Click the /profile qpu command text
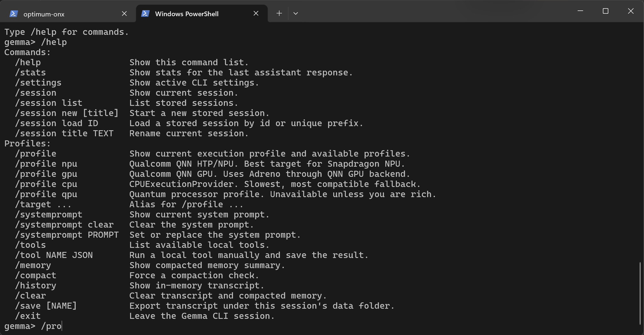Viewport: 644px width, 335px height. 46,194
